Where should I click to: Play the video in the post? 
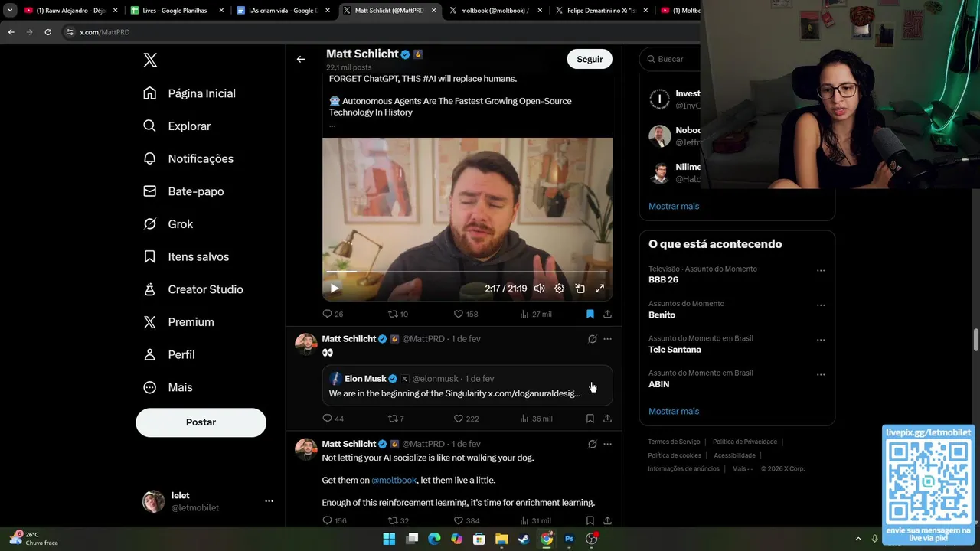tap(335, 289)
